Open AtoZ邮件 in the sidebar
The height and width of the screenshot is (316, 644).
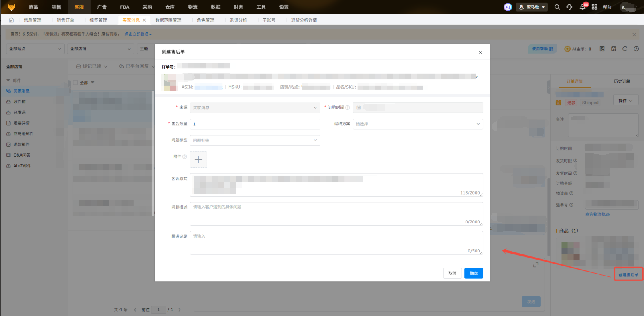point(22,166)
